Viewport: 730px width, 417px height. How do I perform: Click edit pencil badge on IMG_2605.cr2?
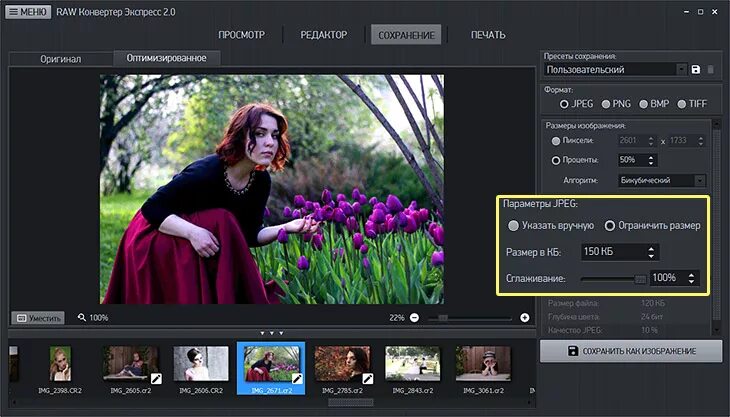(x=156, y=379)
